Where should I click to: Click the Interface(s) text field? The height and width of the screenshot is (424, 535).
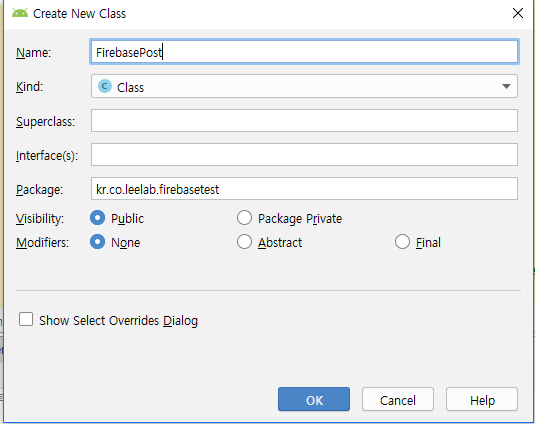pyautogui.click(x=304, y=155)
